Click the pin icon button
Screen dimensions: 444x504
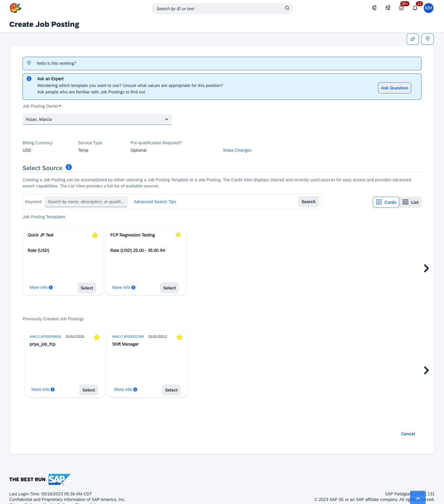click(413, 39)
